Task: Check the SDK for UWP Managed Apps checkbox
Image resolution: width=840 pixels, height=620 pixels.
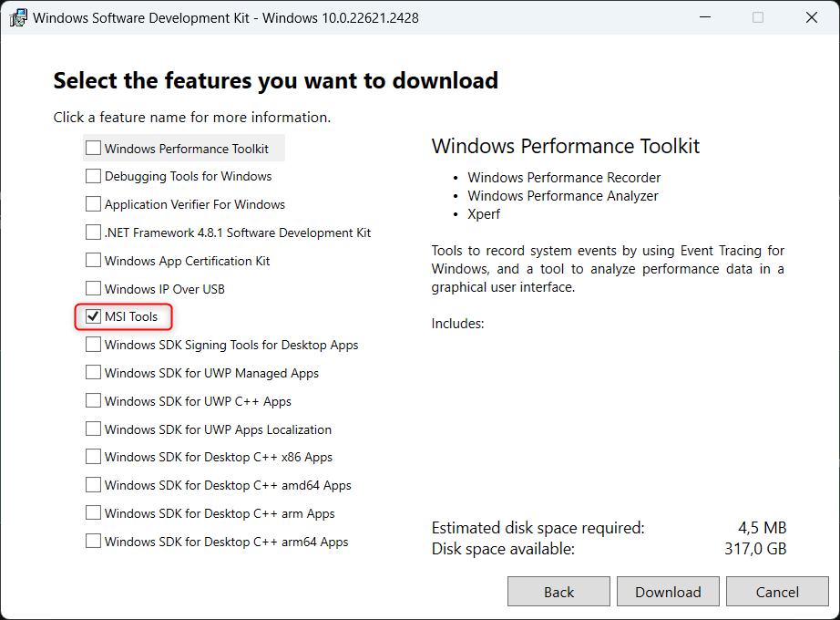Action: [93, 372]
